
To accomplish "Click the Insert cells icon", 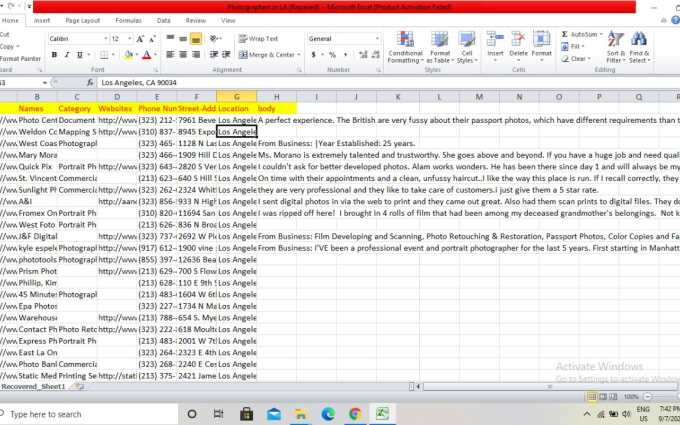I will point(495,40).
